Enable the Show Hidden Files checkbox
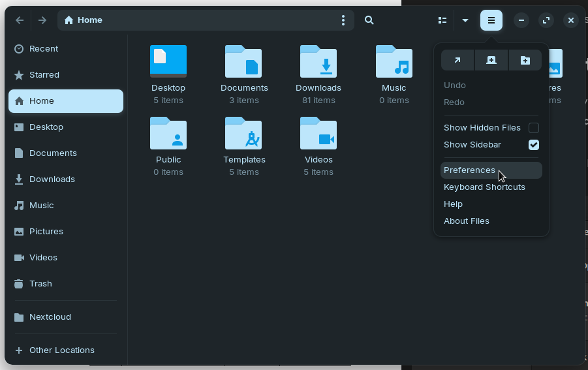Image resolution: width=588 pixels, height=370 pixels. [534, 128]
